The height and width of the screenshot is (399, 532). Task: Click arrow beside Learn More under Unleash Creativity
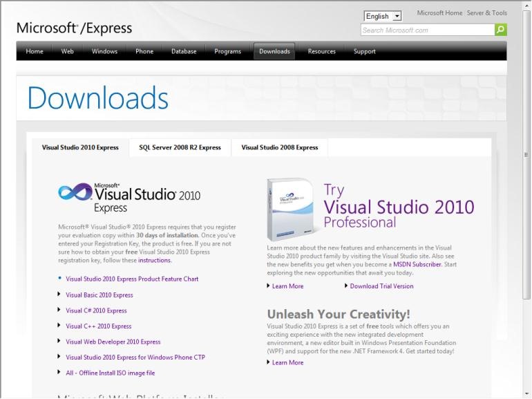pyautogui.click(x=268, y=362)
